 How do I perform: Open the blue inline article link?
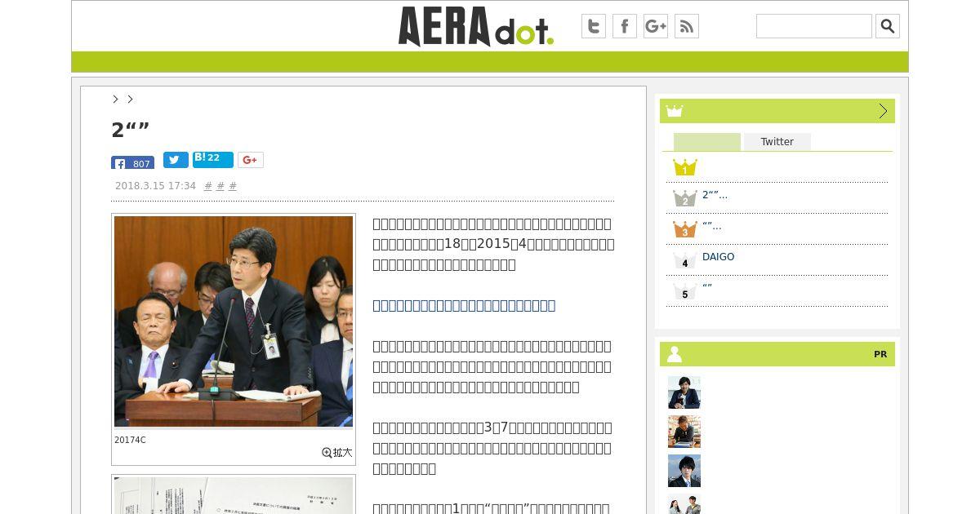click(x=464, y=305)
